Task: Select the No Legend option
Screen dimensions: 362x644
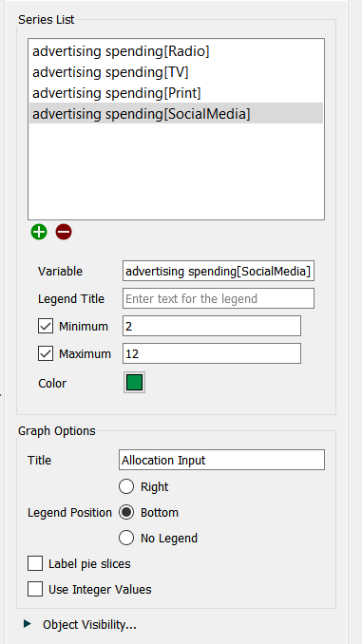Action: click(126, 538)
